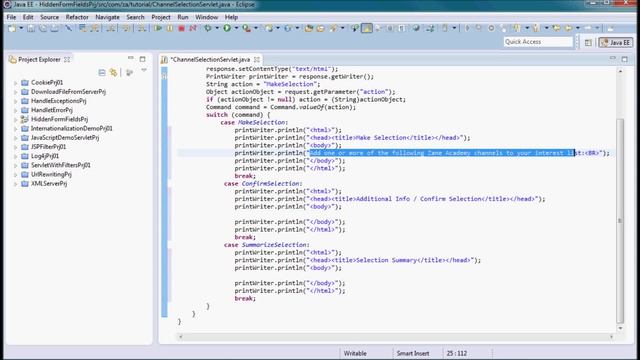Select Log4jPrj01 in Project Explorer
The image size is (640, 360).
(x=45, y=156)
